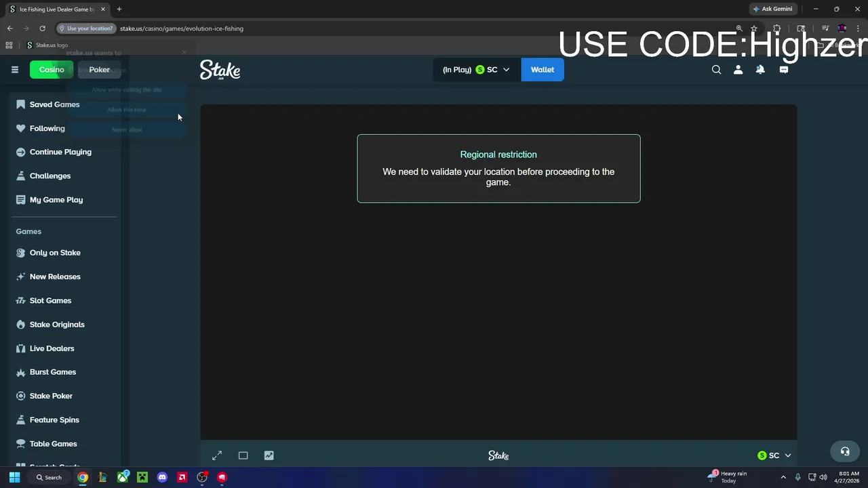Open the Chrome three-dot menu

[859, 28]
